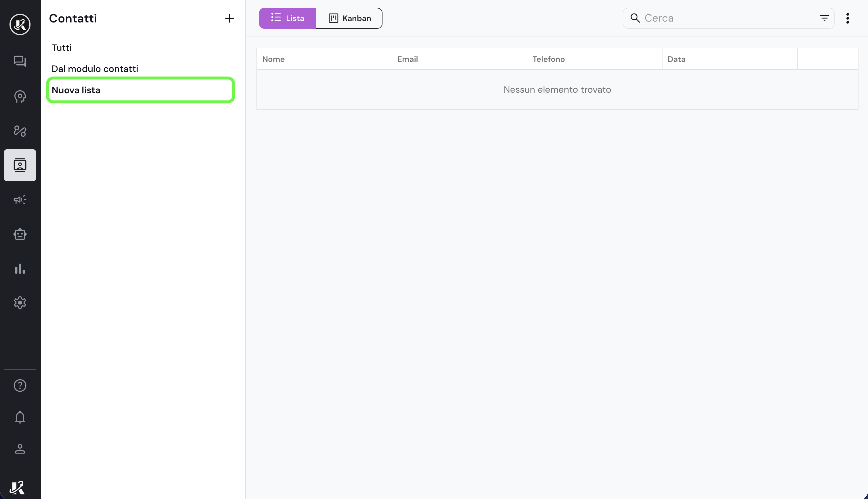This screenshot has height=499, width=868.
Task: Click the Cerca search field
Action: (x=726, y=18)
